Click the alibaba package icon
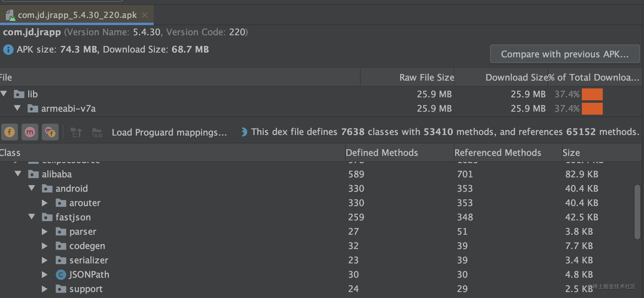 [x=33, y=174]
